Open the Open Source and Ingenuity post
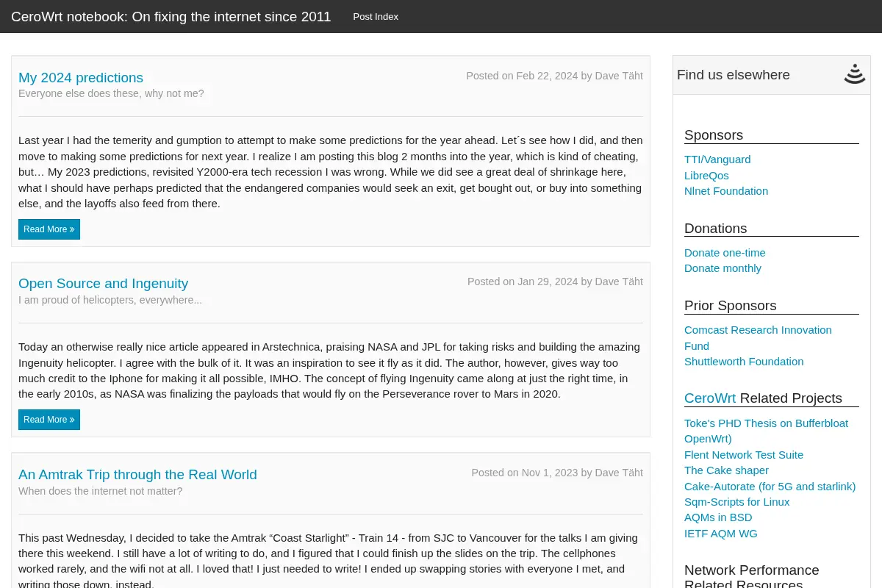The height and width of the screenshot is (588, 882). click(103, 283)
